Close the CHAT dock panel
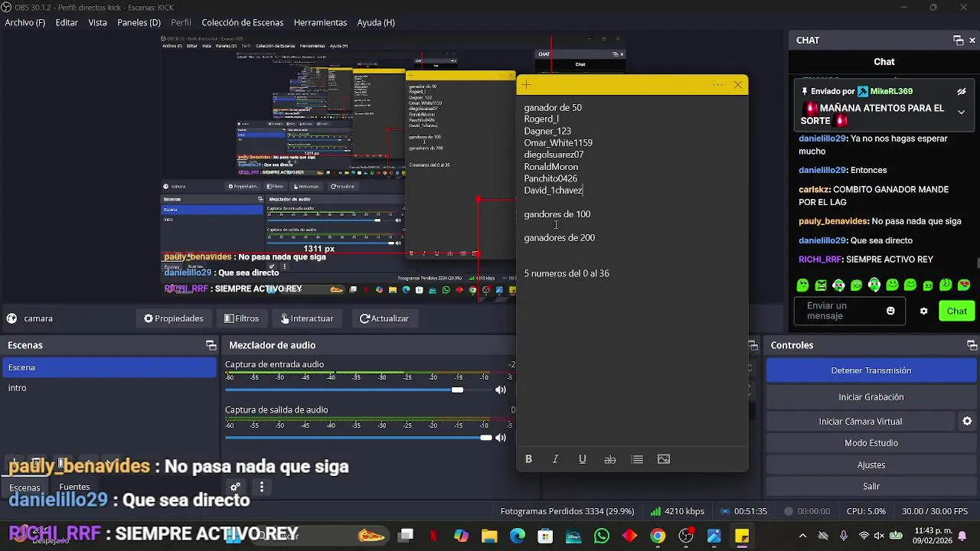The height and width of the screenshot is (551, 980). [972, 41]
